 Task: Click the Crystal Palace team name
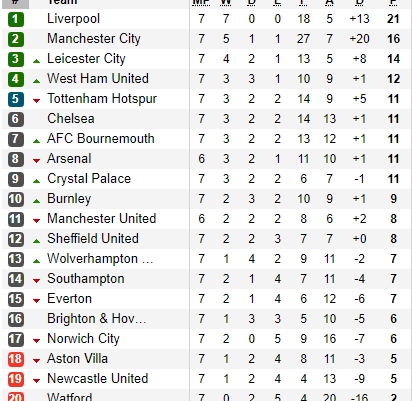89,179
